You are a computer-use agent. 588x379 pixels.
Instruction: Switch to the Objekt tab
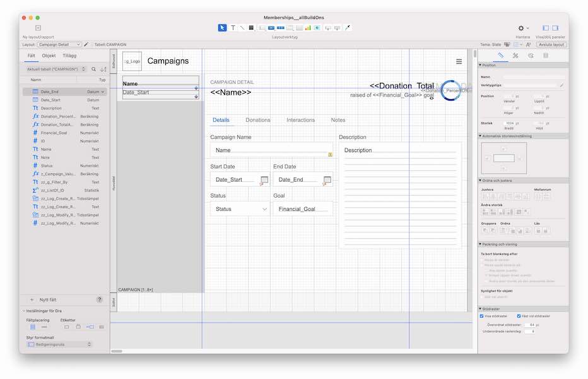(49, 56)
